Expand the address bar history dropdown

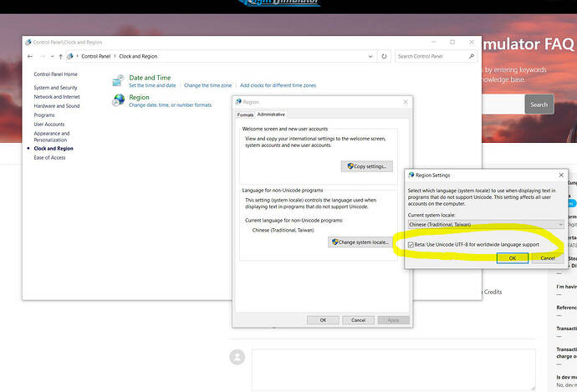coord(370,56)
